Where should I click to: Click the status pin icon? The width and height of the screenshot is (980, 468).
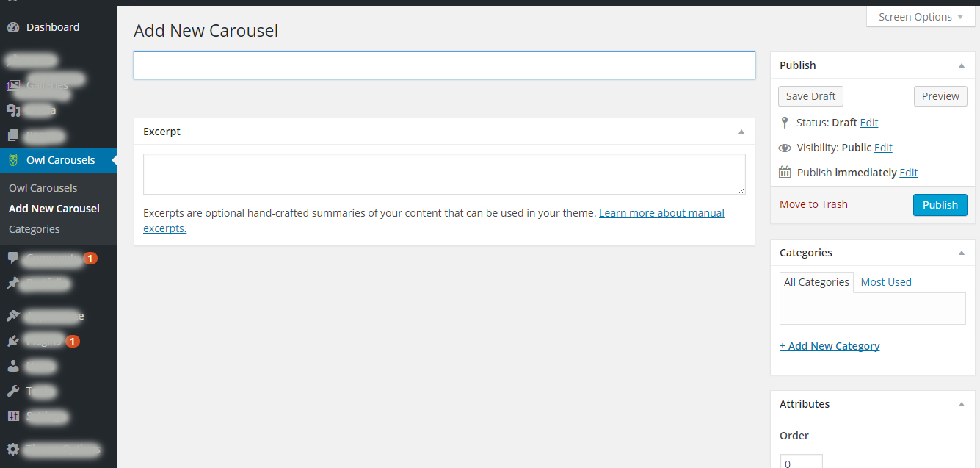[x=785, y=123]
